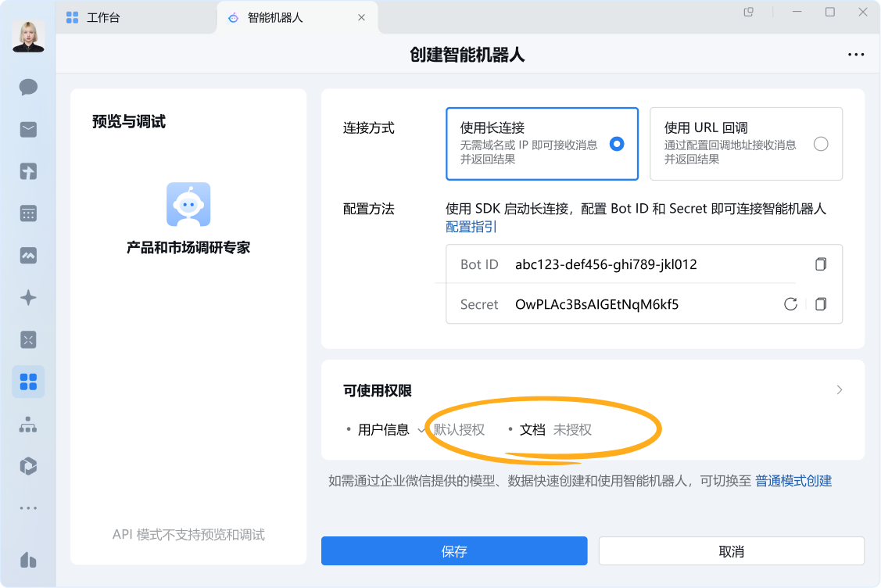Expand the 用户信息 authorization dropdown

click(423, 429)
